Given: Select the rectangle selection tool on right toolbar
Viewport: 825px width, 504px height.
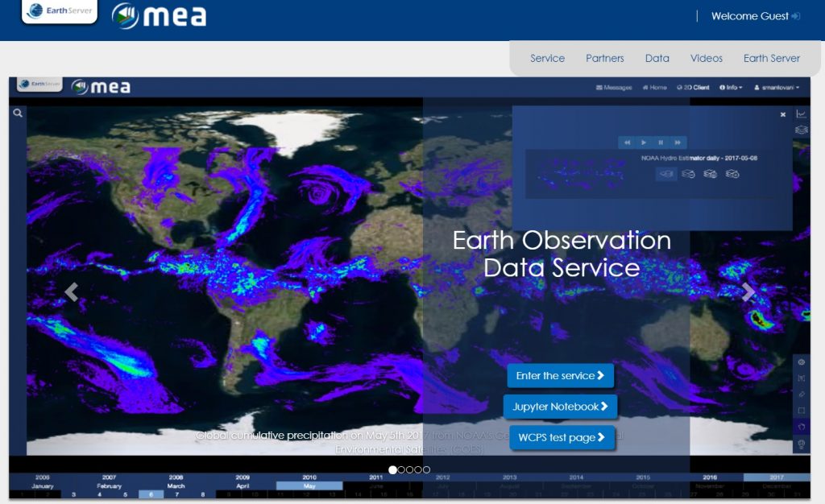Looking at the screenshot, I should point(801,411).
